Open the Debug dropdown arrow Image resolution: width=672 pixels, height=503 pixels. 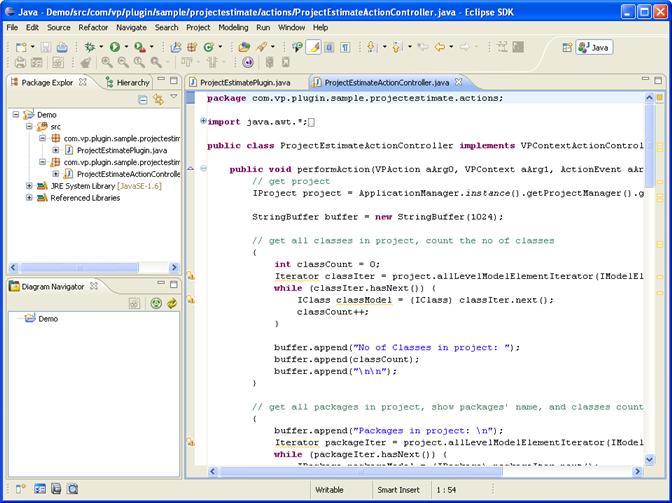[x=101, y=47]
